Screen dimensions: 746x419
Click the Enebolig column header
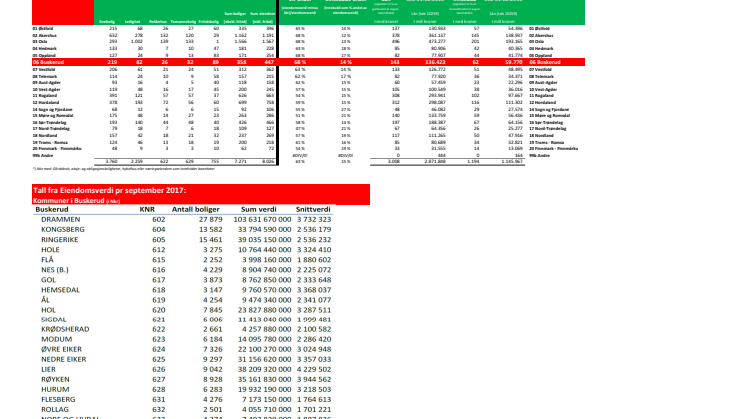tap(107, 21)
